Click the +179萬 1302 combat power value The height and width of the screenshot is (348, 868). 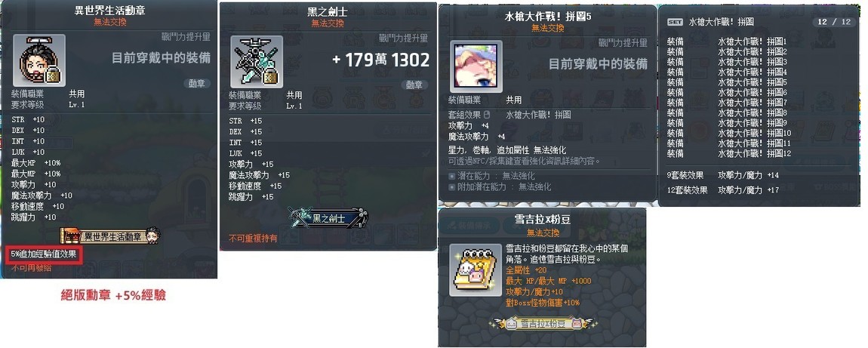click(381, 60)
